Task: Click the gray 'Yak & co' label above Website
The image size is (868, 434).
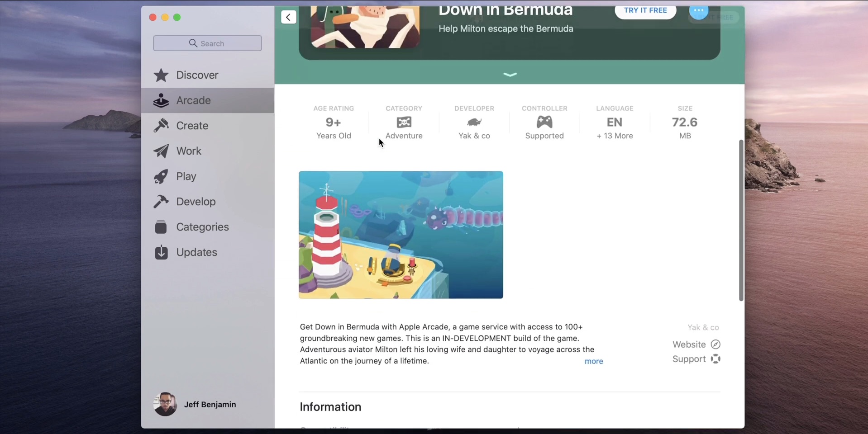Action: coord(703,328)
